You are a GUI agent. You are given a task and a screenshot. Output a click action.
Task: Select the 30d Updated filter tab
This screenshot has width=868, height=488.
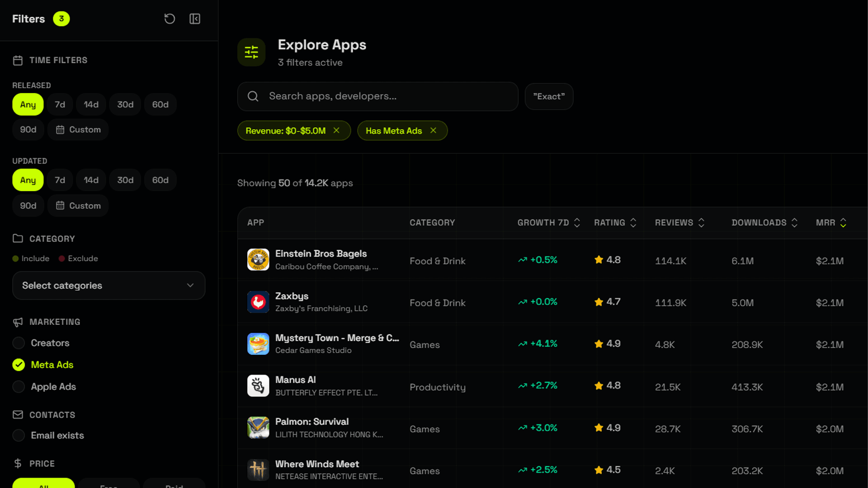(x=125, y=180)
